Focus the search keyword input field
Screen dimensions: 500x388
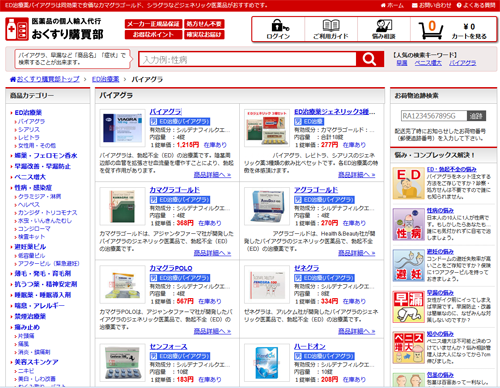point(247,59)
